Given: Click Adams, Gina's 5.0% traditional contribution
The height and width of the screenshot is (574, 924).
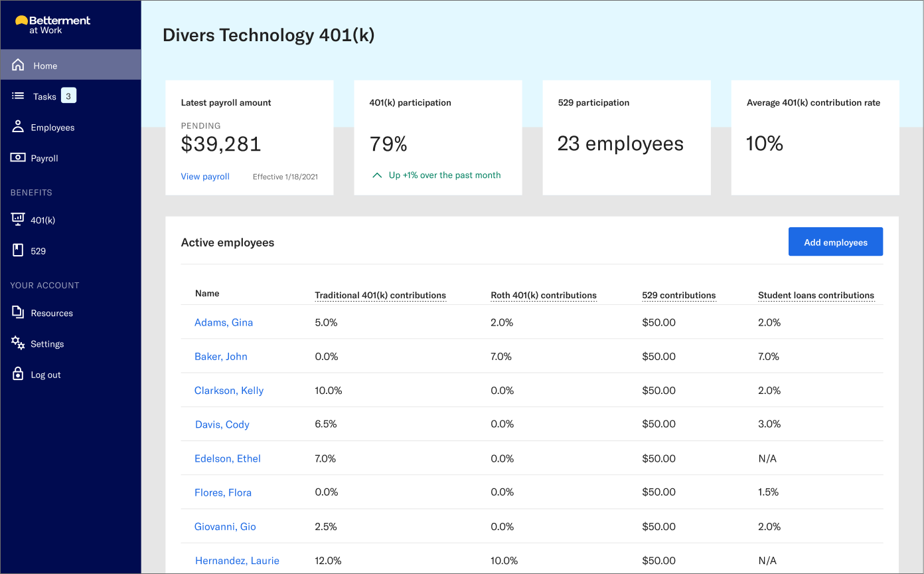Looking at the screenshot, I should tap(326, 322).
